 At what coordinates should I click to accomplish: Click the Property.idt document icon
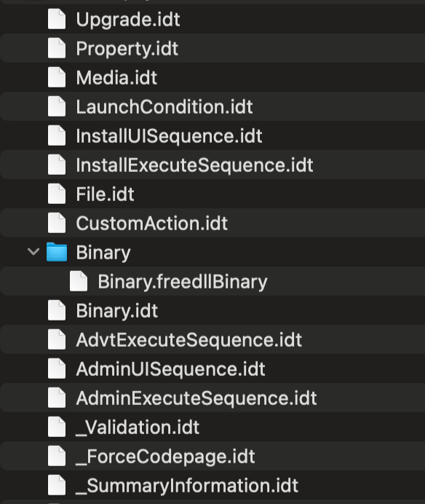[x=57, y=48]
